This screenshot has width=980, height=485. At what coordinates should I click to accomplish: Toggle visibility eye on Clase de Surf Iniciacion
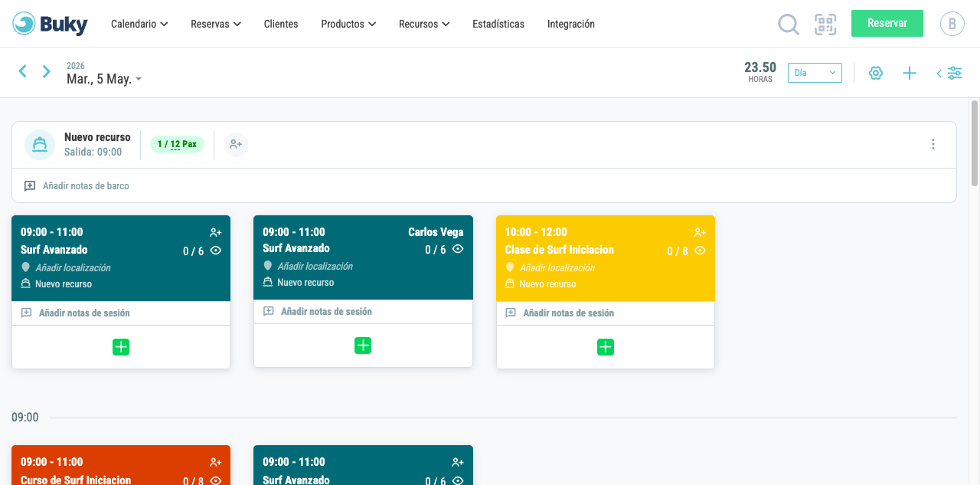[x=700, y=250]
